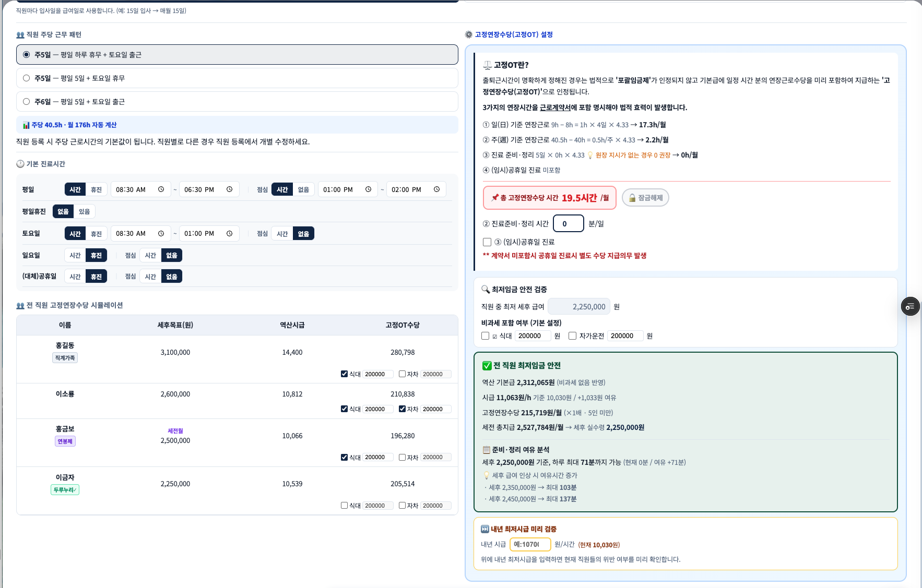This screenshot has height=588, width=922.
Task: Open clock picker for Saturday 08:30 AM start
Action: pos(161,233)
